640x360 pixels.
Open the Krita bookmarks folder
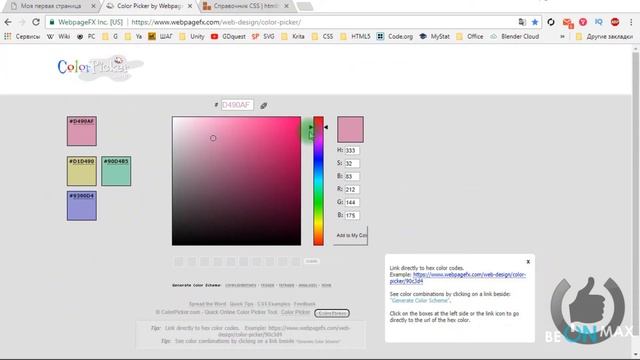click(293, 36)
